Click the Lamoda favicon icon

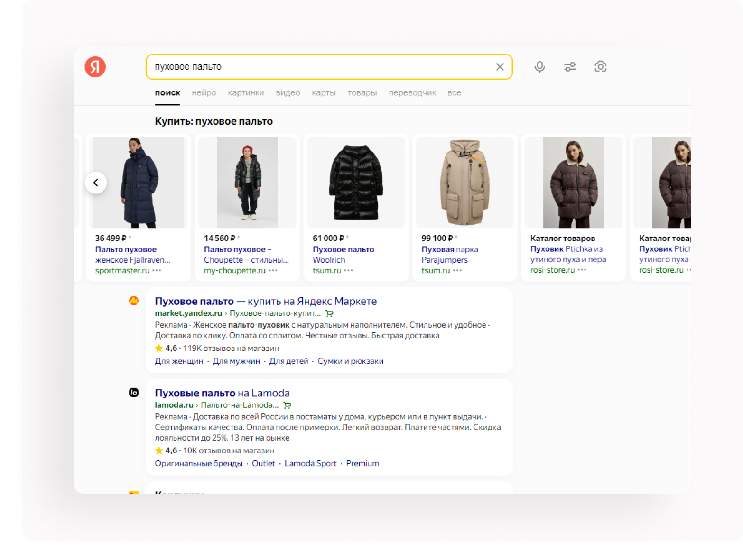[134, 393]
